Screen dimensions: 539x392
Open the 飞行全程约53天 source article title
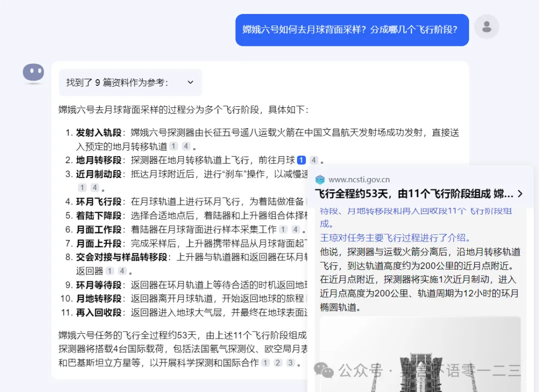click(414, 194)
